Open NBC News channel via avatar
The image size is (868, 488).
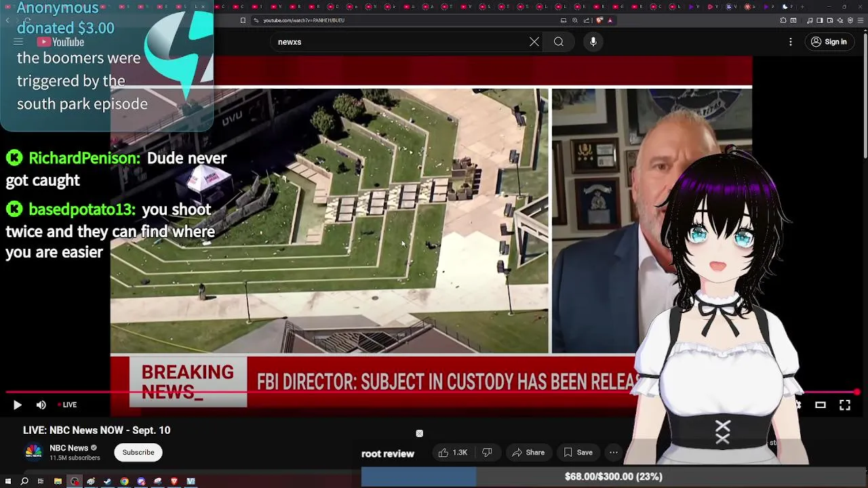(33, 452)
